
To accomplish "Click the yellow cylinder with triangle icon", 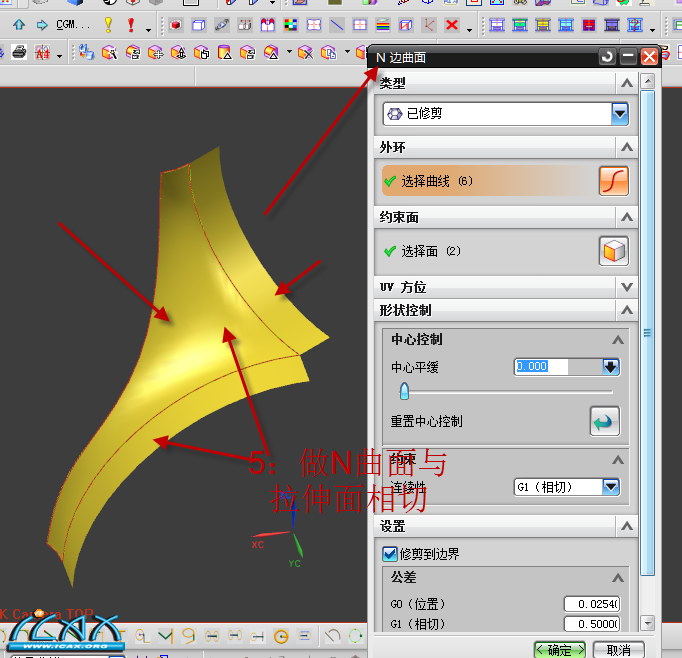I will pyautogui.click(x=224, y=53).
